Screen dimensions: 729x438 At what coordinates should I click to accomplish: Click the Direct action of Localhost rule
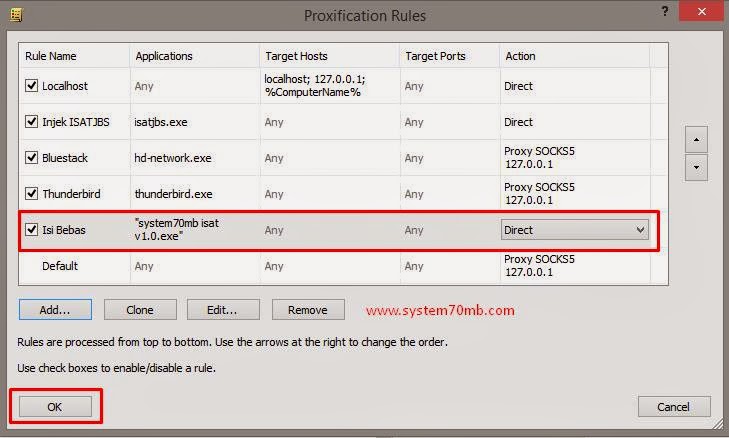518,86
